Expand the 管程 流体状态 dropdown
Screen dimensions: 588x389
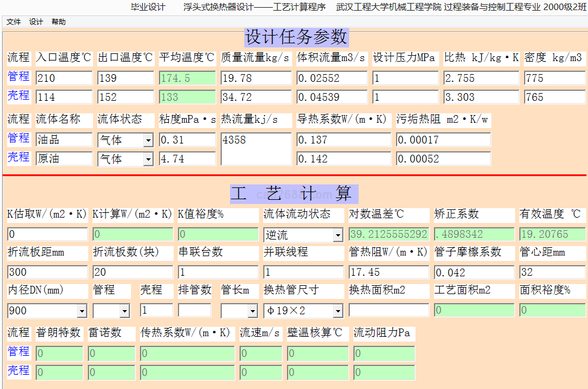148,141
